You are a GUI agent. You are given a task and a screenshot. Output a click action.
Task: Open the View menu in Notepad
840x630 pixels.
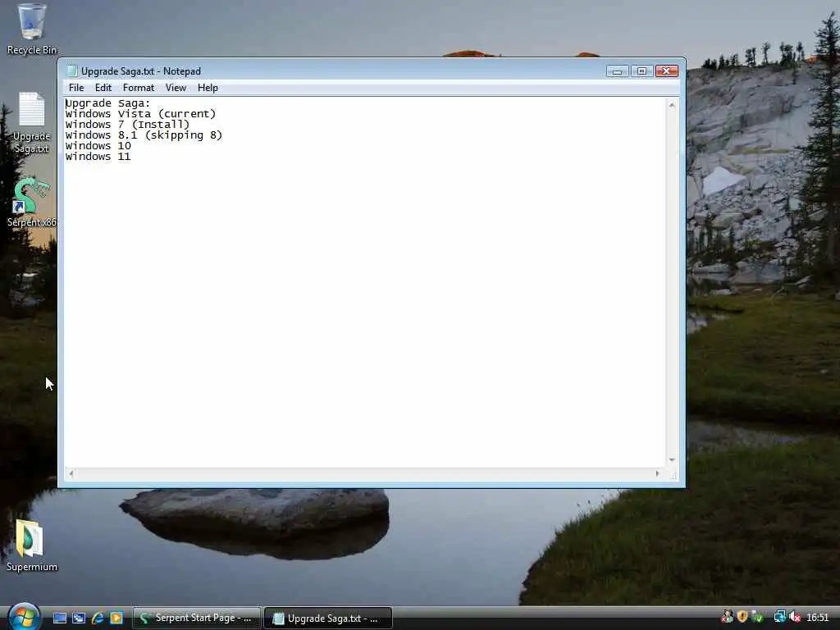pyautogui.click(x=176, y=87)
